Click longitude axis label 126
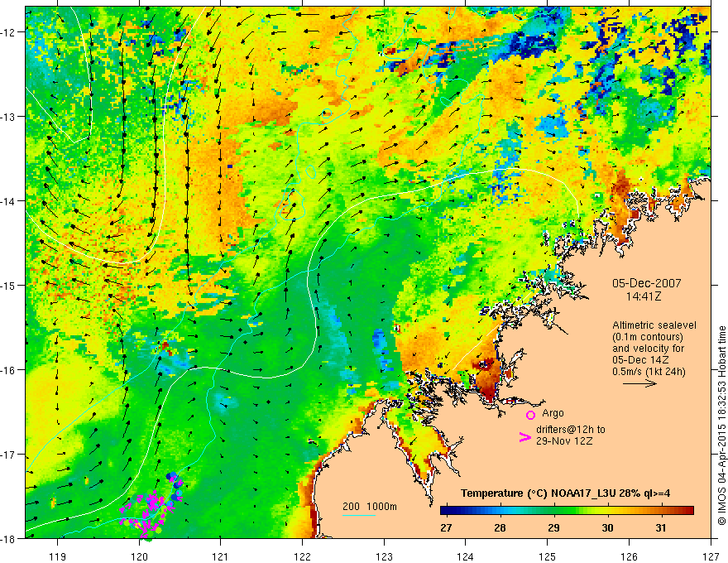The width and height of the screenshot is (728, 563). coord(629,556)
